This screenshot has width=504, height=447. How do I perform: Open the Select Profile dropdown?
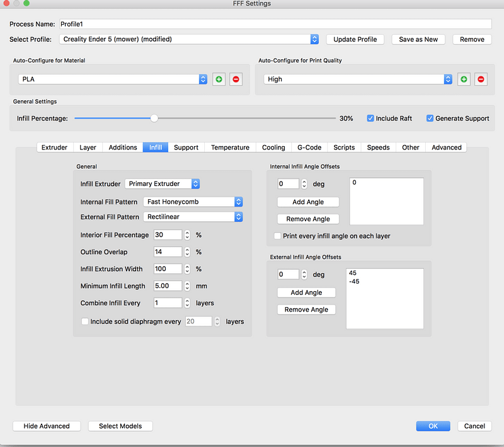coord(189,39)
